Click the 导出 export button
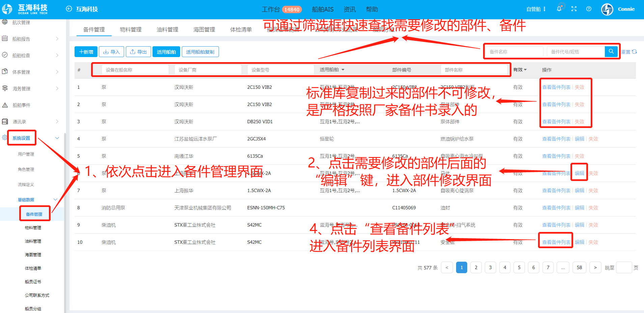The width and height of the screenshot is (644, 313). pos(138,52)
